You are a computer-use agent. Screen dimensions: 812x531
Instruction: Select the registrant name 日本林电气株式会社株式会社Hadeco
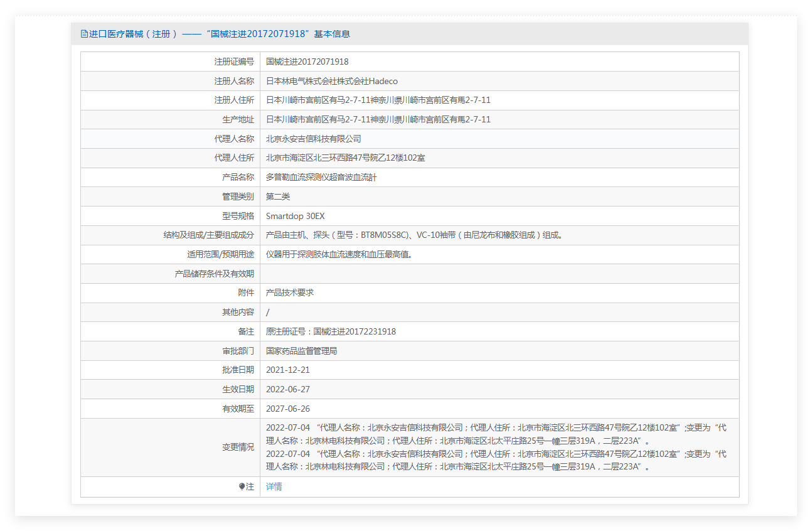click(332, 81)
